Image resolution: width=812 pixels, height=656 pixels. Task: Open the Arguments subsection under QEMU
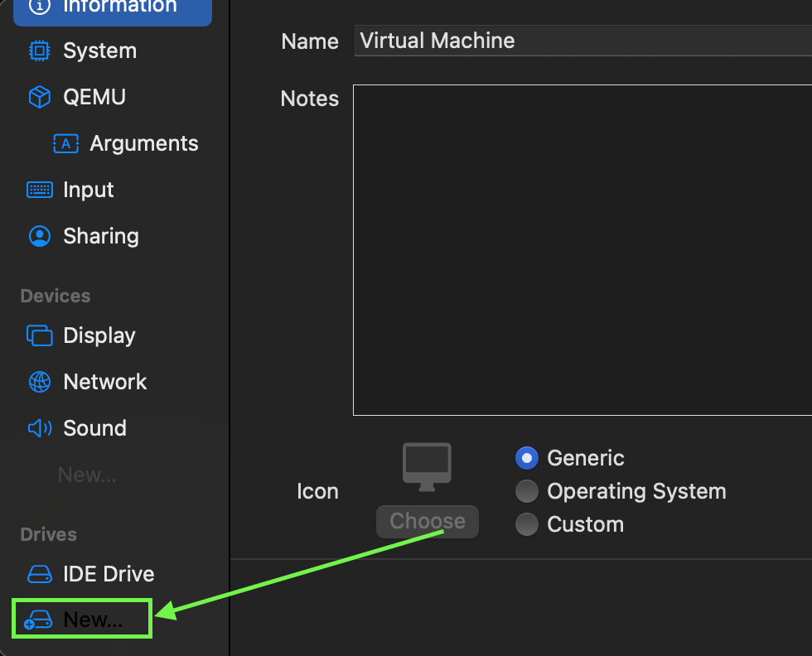[143, 143]
